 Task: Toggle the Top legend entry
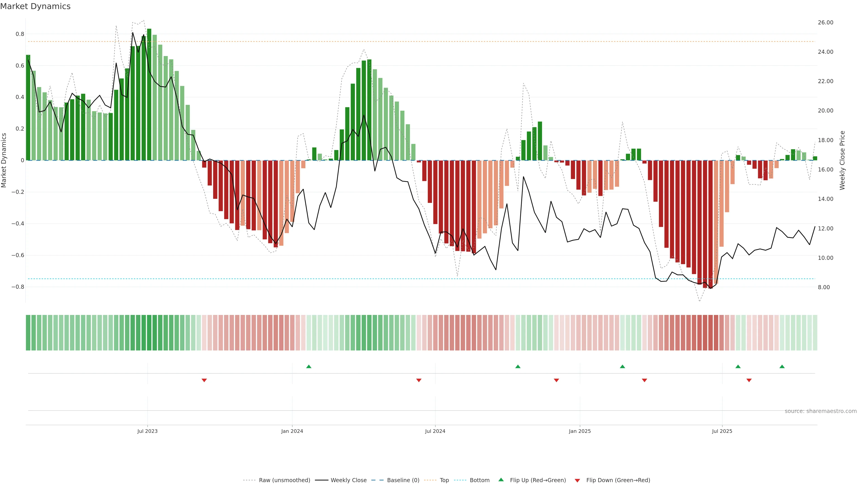point(444,480)
